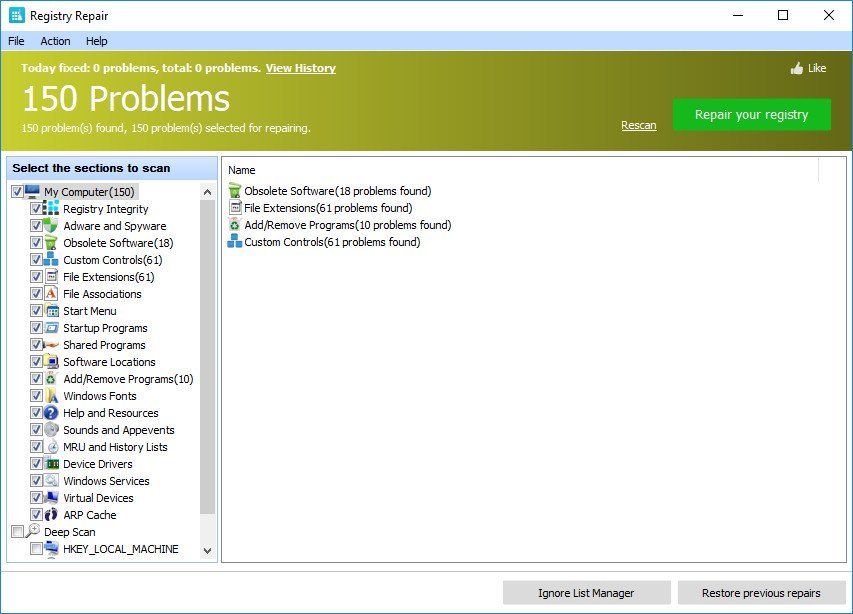This screenshot has height=614, width=853.
Task: Toggle the My Computer root checkbox
Action: point(17,192)
